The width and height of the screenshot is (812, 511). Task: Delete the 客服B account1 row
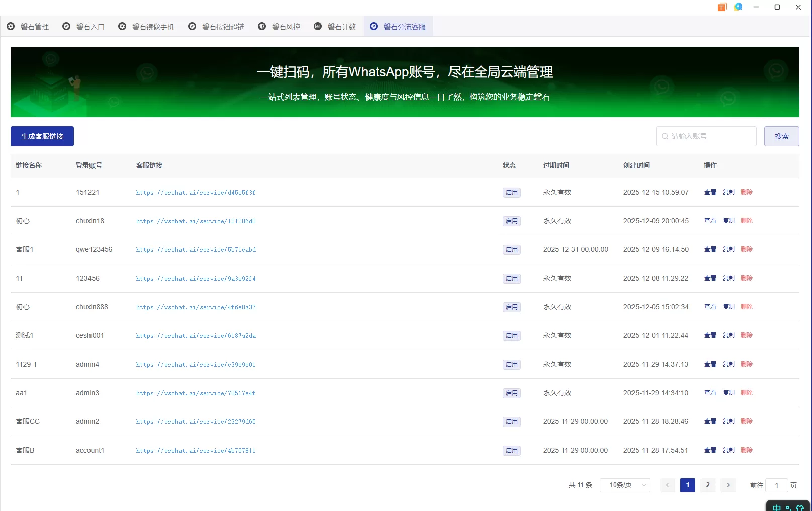pyautogui.click(x=746, y=450)
